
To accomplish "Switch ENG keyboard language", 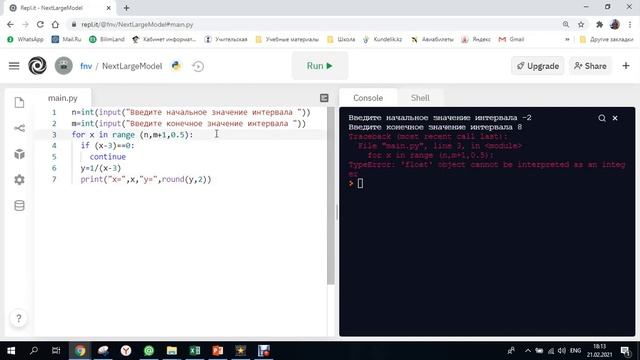I will 576,351.
